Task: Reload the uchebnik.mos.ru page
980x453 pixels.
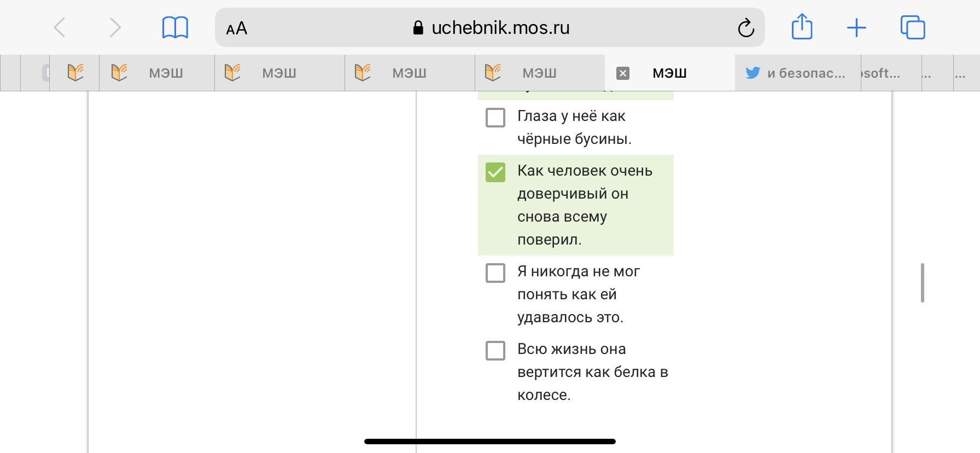Action: pyautogui.click(x=746, y=28)
